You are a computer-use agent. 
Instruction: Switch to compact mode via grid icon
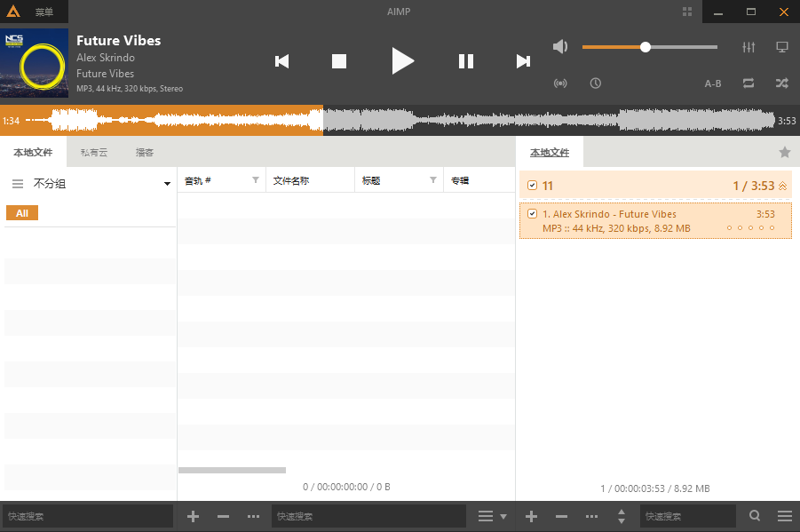687,12
